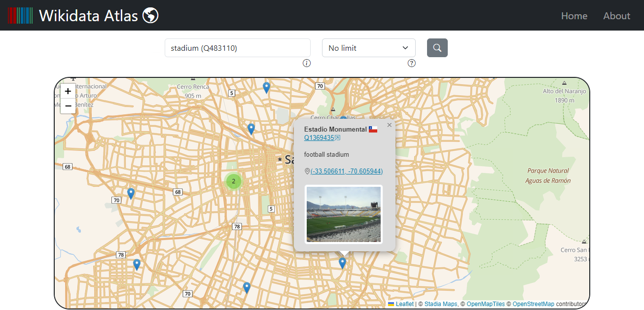The image size is (644, 310).
Task: Click the stadium photo thumbnail
Action: (344, 214)
